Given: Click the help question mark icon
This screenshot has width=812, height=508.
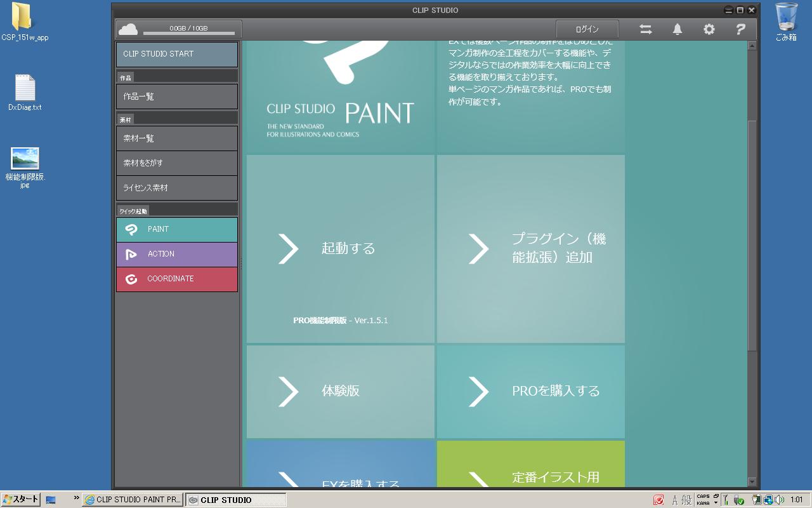Looking at the screenshot, I should (x=740, y=29).
